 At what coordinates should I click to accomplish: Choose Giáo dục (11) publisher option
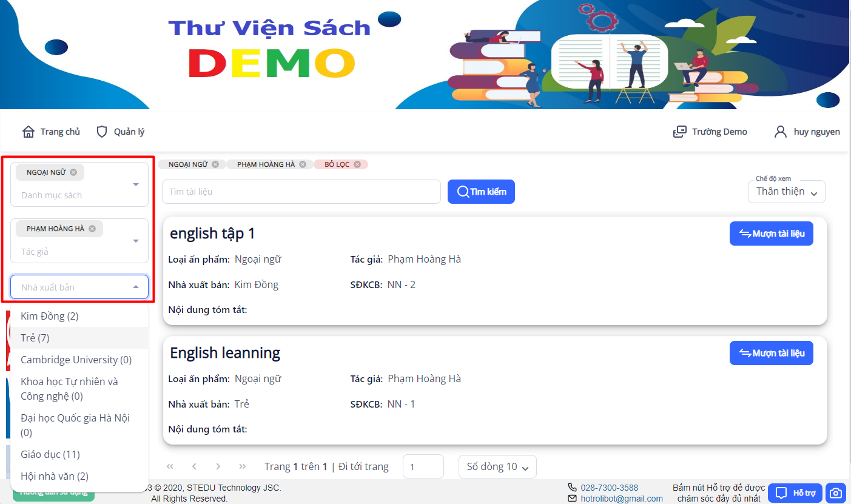(x=50, y=454)
